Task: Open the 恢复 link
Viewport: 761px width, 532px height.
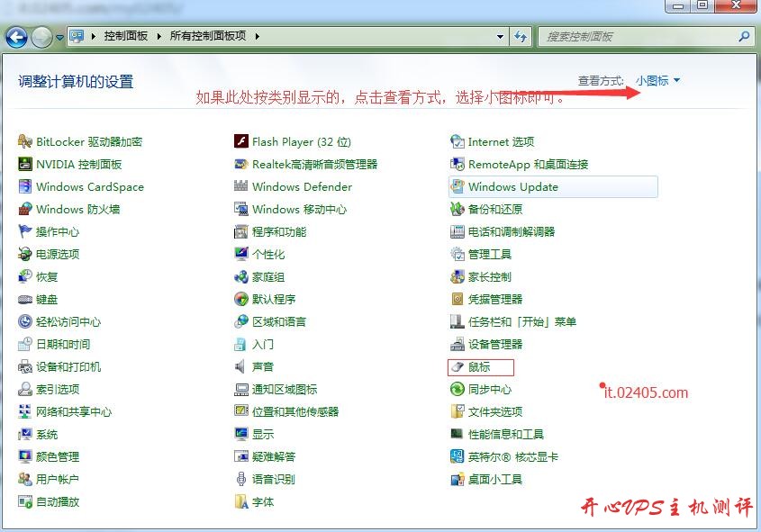Action: click(47, 277)
